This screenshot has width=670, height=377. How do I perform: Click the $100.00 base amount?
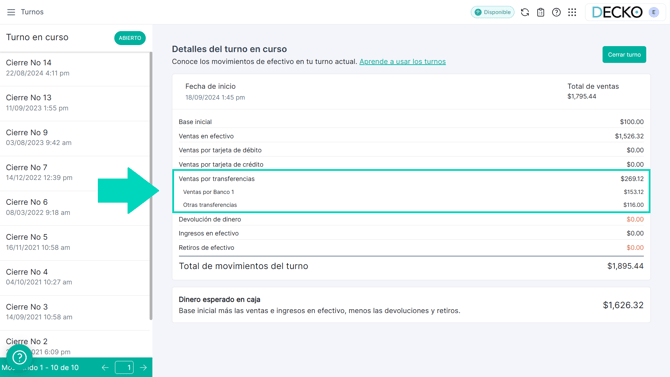tap(632, 122)
